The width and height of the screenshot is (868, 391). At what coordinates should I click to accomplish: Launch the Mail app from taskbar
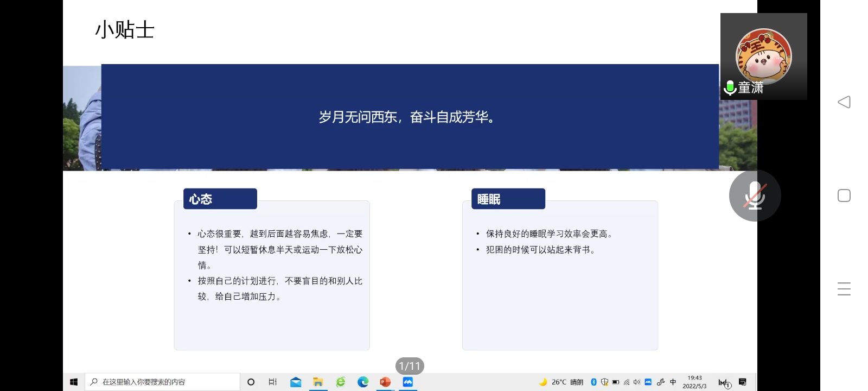point(296,382)
